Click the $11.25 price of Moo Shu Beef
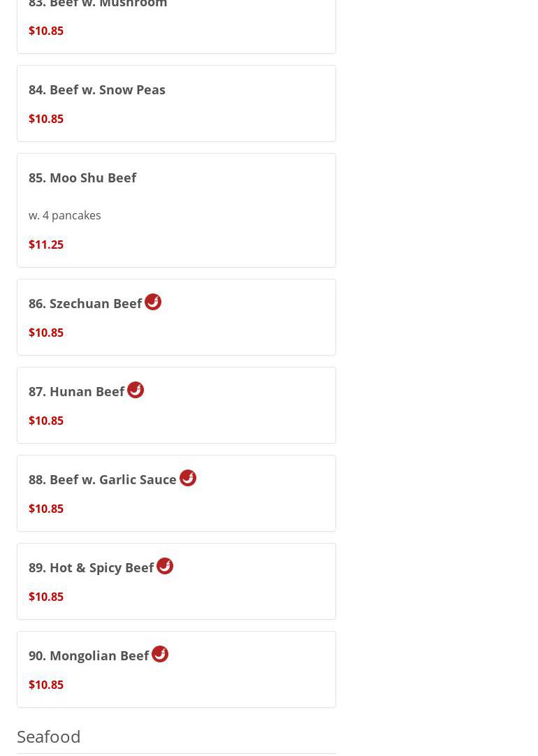This screenshot has width=538, height=756. point(46,245)
